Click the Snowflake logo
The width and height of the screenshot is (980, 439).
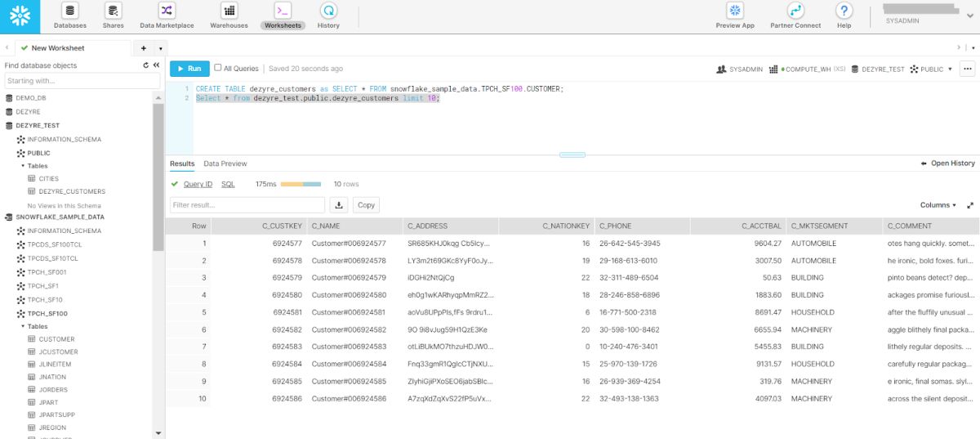point(18,16)
